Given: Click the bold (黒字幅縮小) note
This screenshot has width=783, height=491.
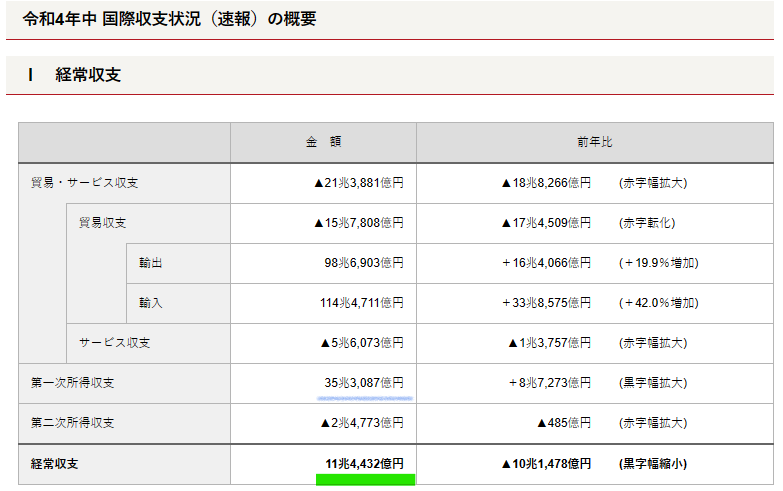Looking at the screenshot, I should (653, 464).
